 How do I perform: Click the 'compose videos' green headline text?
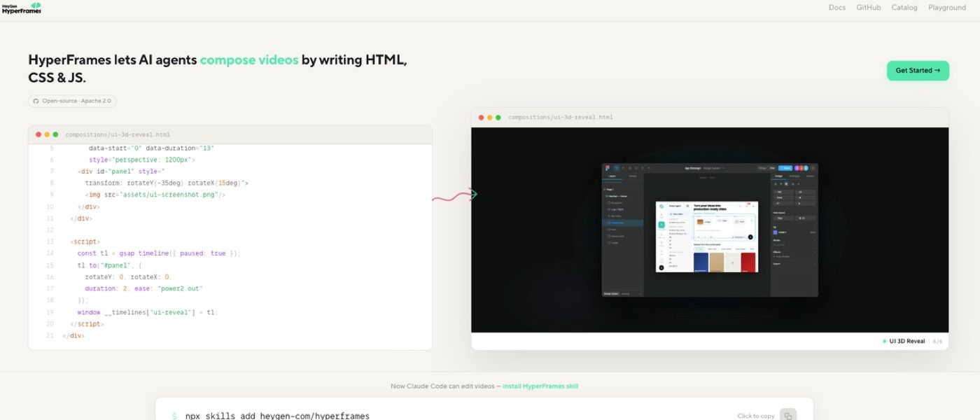tap(249, 60)
